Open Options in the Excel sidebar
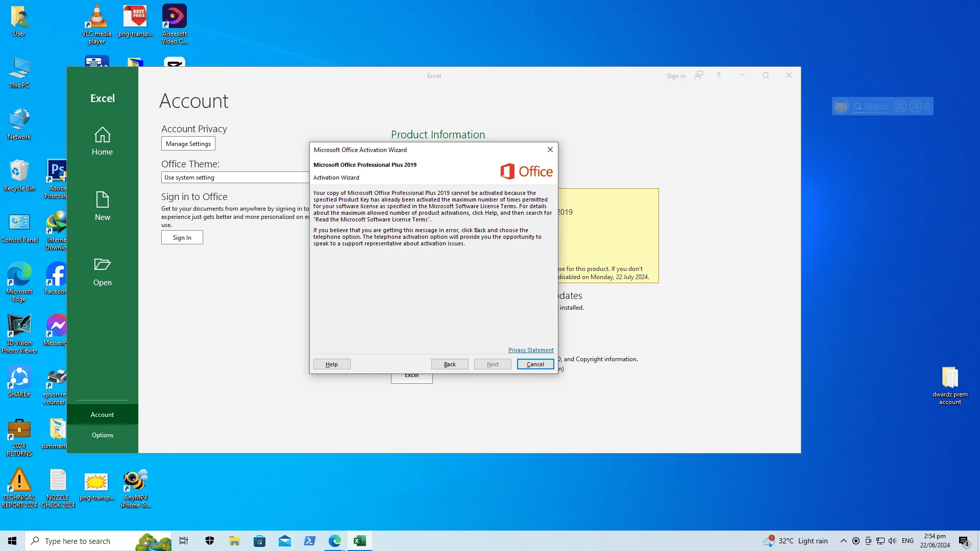The height and width of the screenshot is (551, 980). (102, 435)
